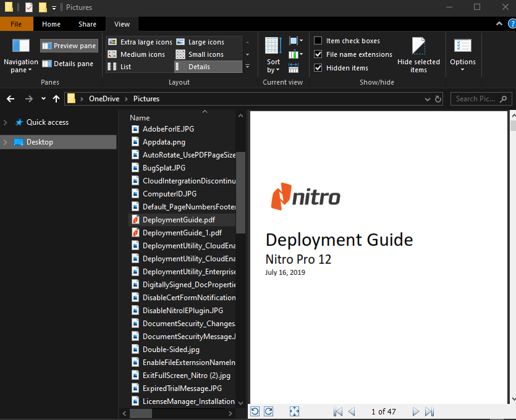Go to next page in PDF preview
Screen dimensions: 516x420
point(416,411)
